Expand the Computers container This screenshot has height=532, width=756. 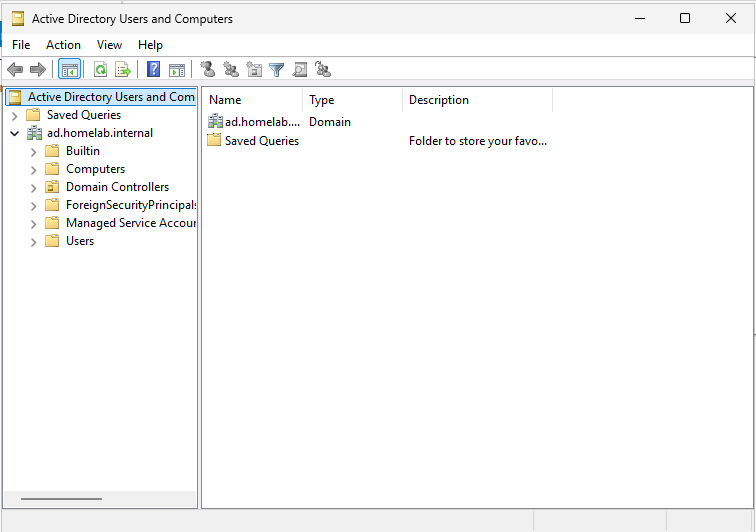33,170
